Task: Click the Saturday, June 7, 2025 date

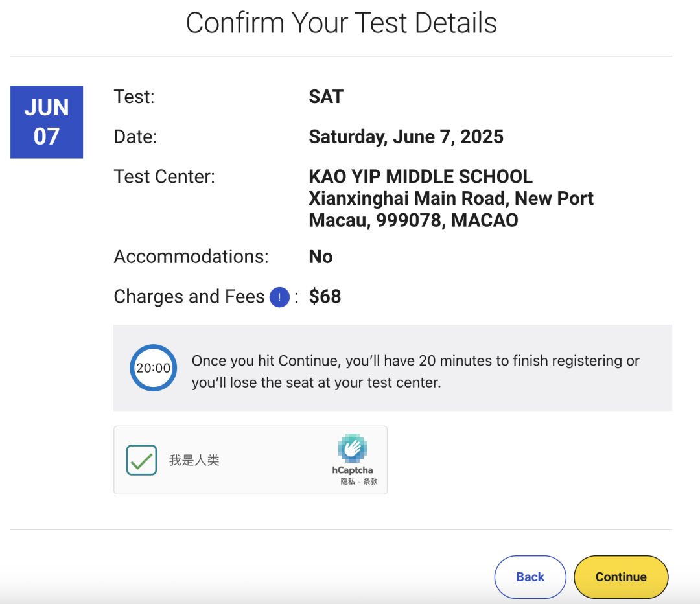Action: coord(406,137)
